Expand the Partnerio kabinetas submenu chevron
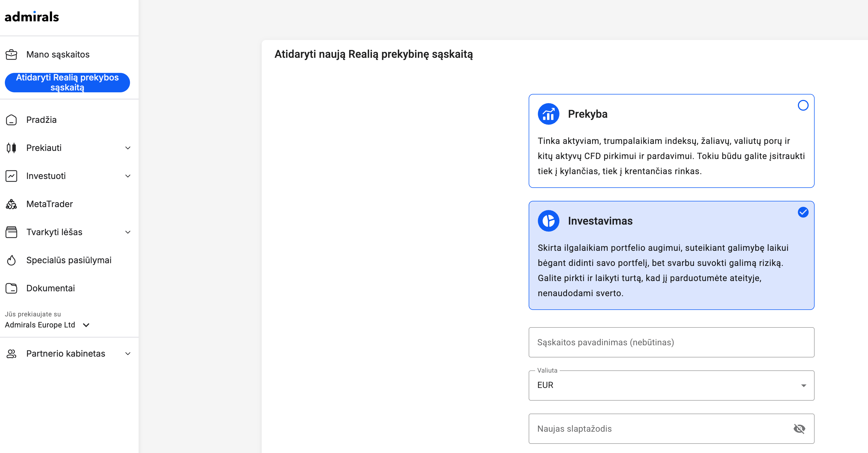 128,353
